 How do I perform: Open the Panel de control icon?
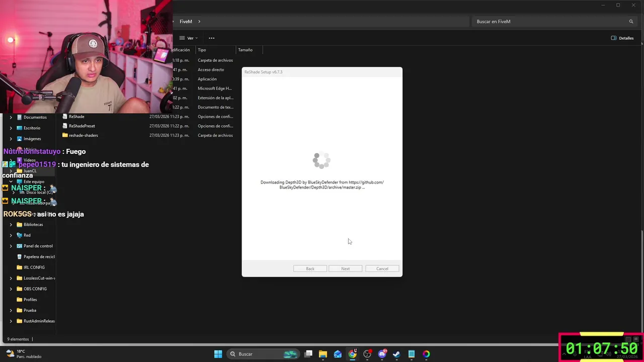(19, 246)
